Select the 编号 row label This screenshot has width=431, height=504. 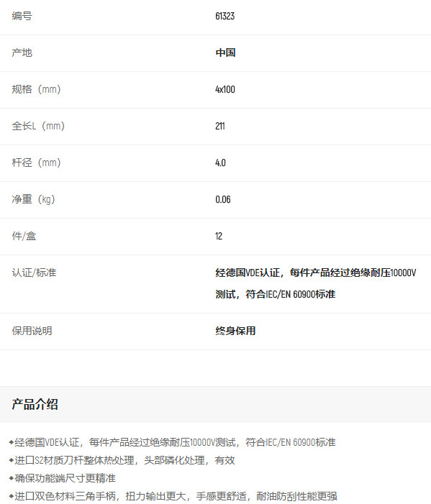(x=22, y=16)
